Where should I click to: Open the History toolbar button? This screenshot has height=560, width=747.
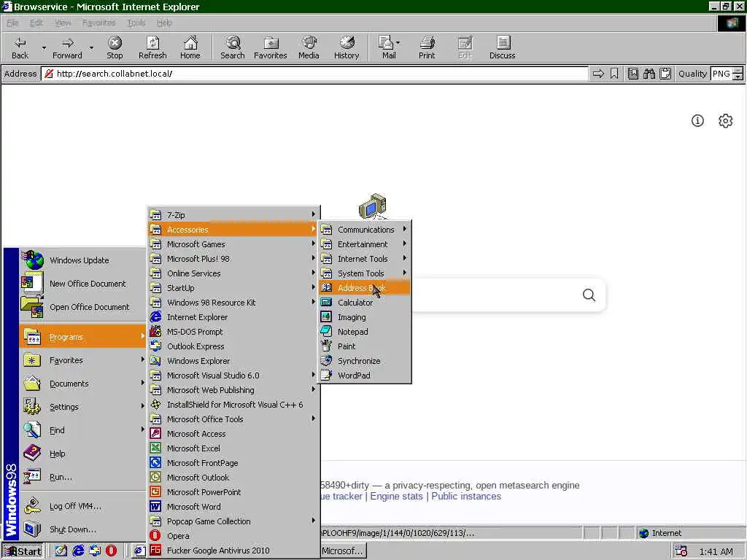(x=347, y=47)
